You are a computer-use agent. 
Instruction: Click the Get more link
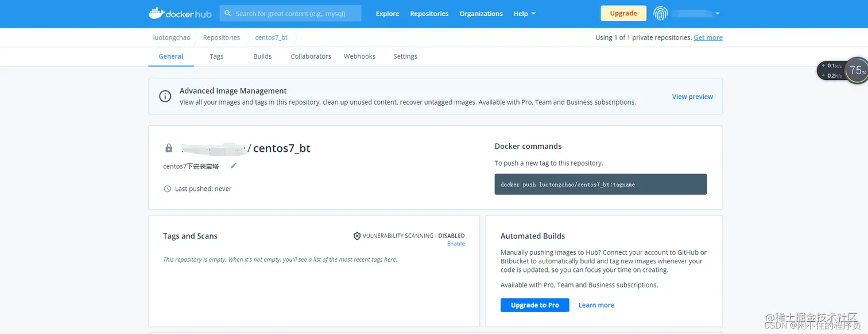[x=708, y=37]
